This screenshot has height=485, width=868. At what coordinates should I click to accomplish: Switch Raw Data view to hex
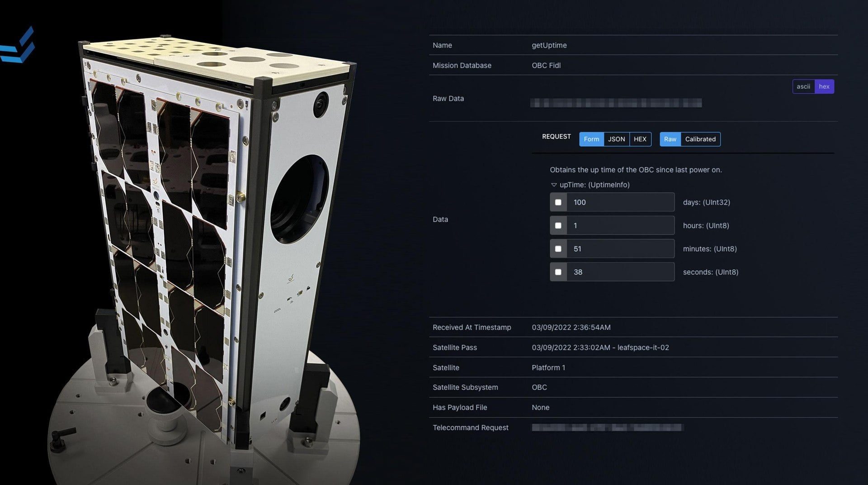pos(824,86)
